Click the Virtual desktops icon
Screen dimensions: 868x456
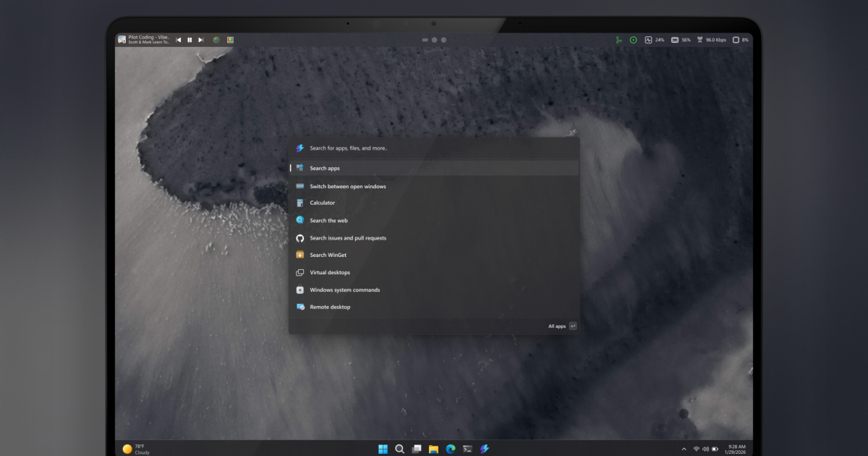pyautogui.click(x=300, y=272)
